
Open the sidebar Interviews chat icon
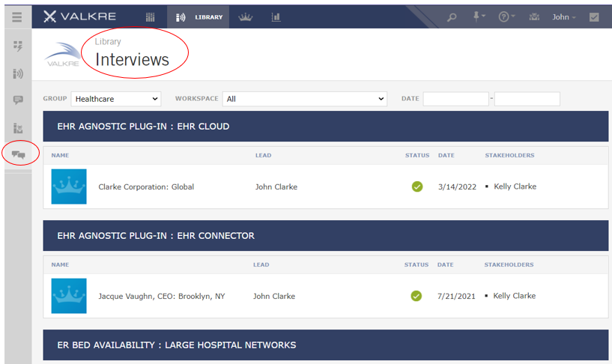(18, 155)
